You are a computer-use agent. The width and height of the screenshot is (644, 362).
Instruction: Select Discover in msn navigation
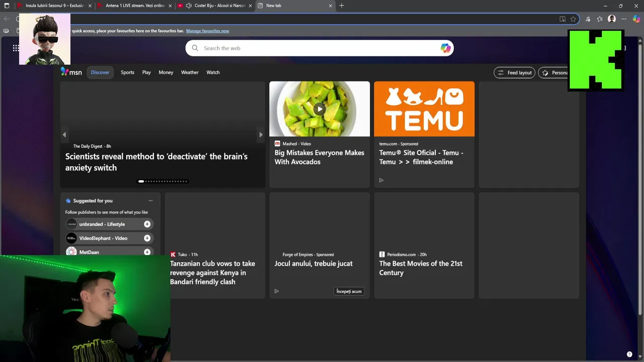coord(100,72)
